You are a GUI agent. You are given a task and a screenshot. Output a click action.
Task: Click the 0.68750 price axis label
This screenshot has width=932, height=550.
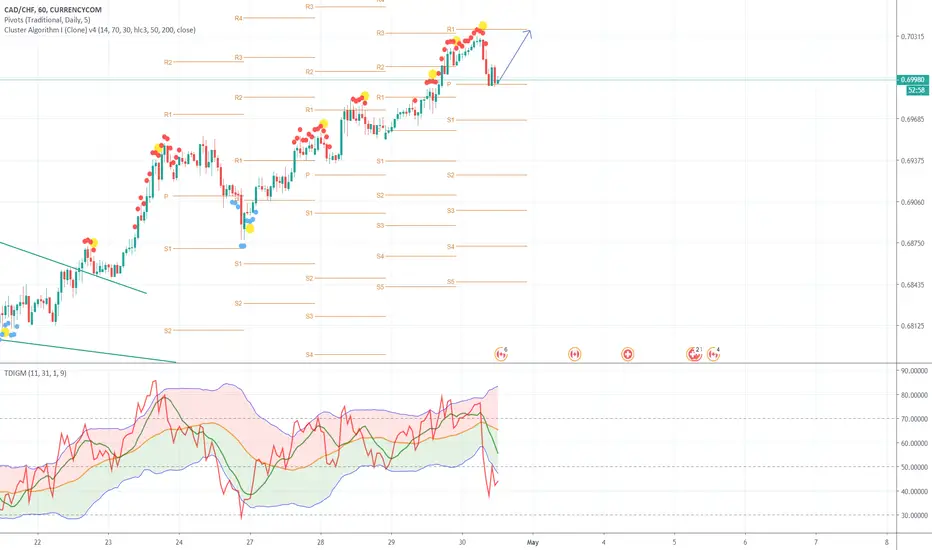point(912,243)
